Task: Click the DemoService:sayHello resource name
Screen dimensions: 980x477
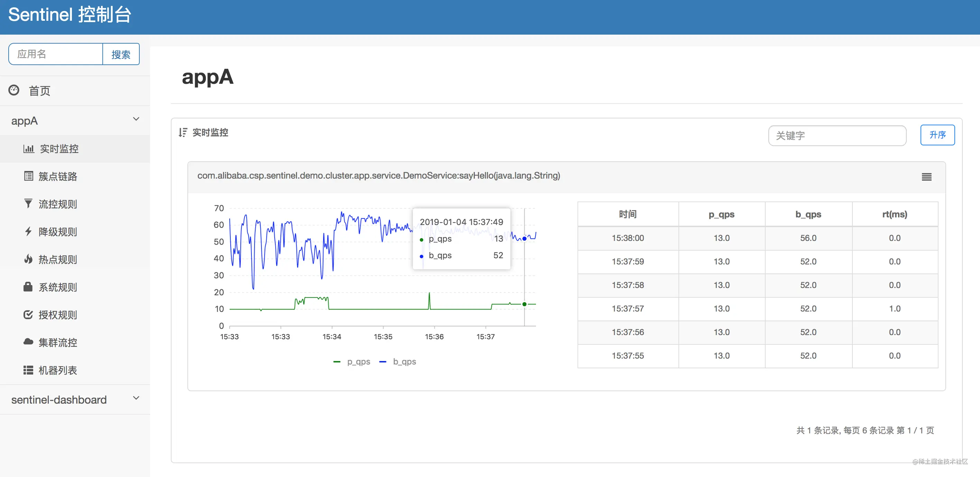Action: (379, 175)
